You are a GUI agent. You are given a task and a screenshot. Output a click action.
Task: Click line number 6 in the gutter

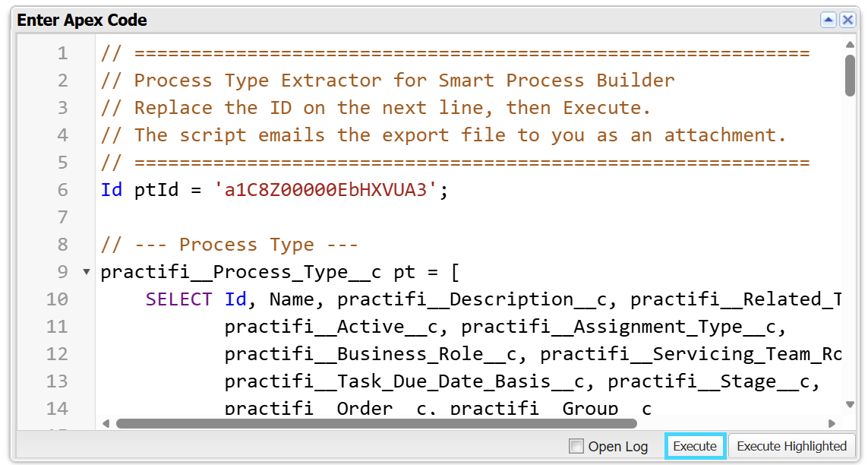click(62, 190)
